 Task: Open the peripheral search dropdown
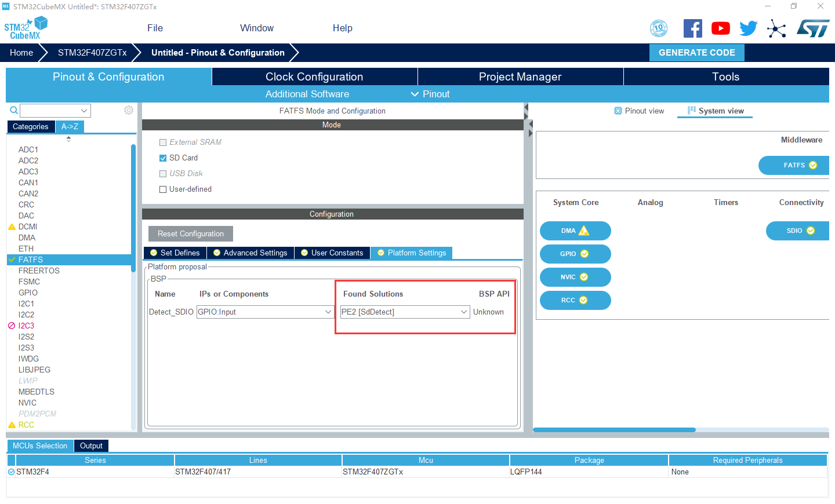(x=84, y=110)
